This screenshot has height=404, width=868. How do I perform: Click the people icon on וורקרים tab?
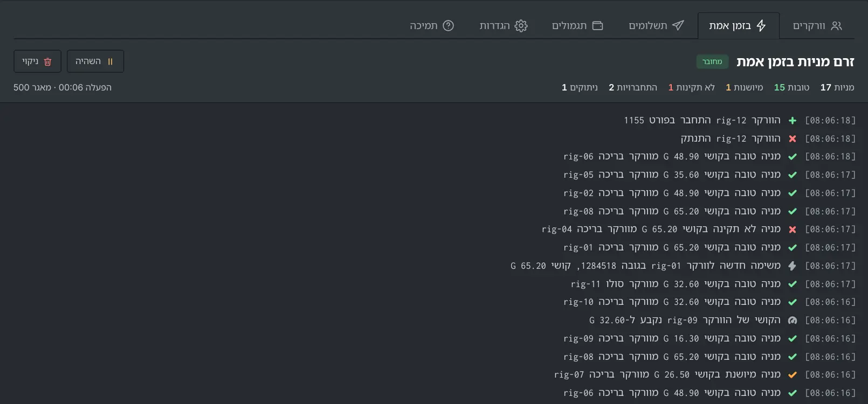(836, 26)
